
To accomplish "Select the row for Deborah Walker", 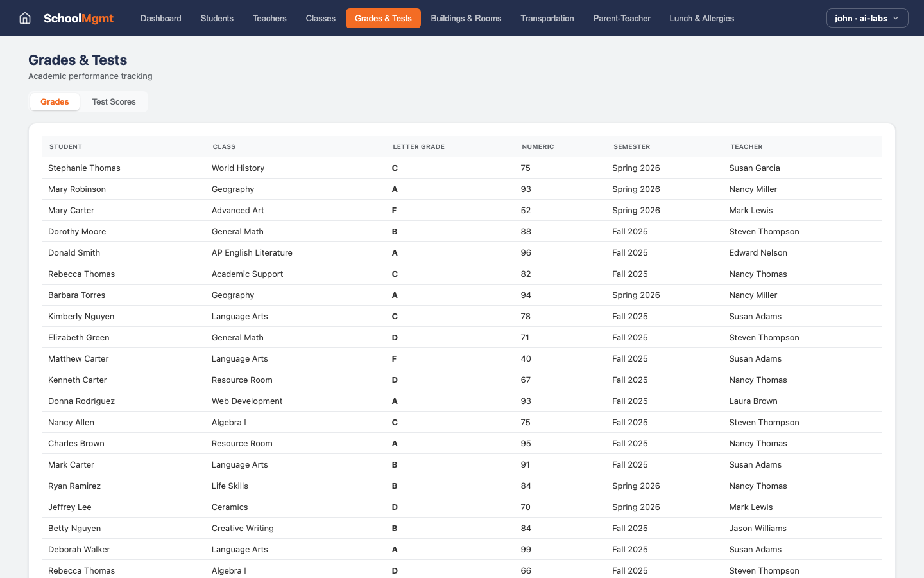I will (x=257, y=549).
